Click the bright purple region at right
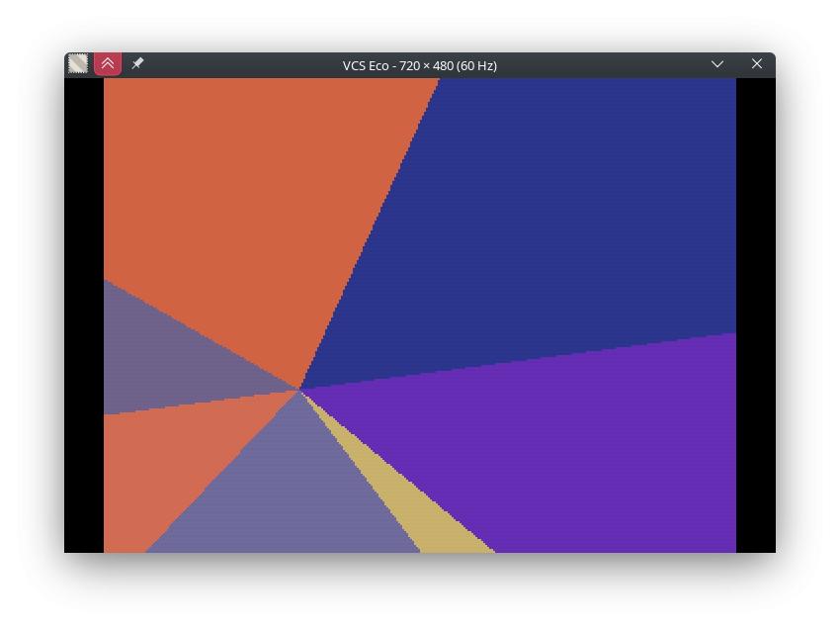This screenshot has height=629, width=840. (x=593, y=445)
